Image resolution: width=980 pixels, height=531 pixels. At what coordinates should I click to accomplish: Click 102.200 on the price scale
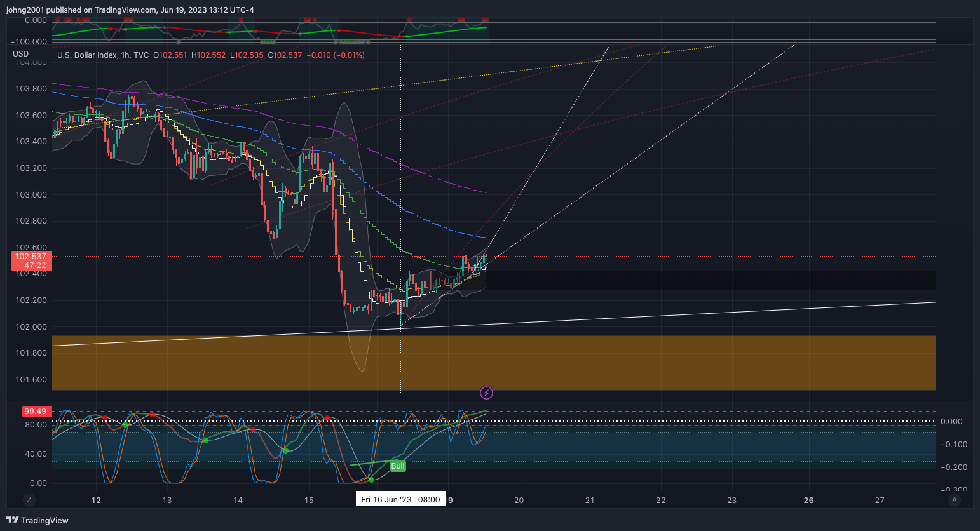[31, 300]
